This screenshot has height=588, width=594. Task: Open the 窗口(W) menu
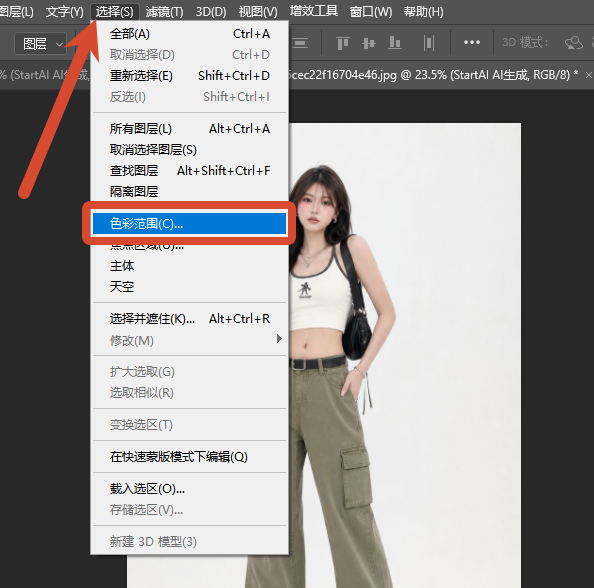(x=370, y=12)
